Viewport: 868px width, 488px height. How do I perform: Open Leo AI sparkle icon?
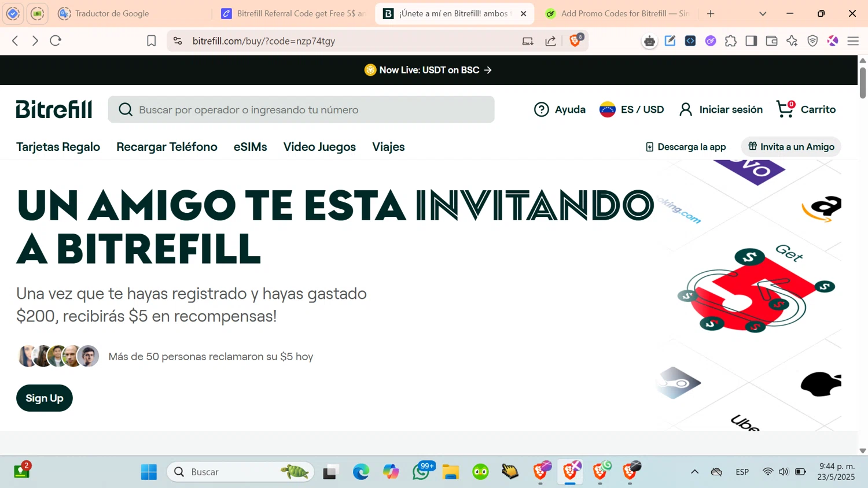coord(792,41)
